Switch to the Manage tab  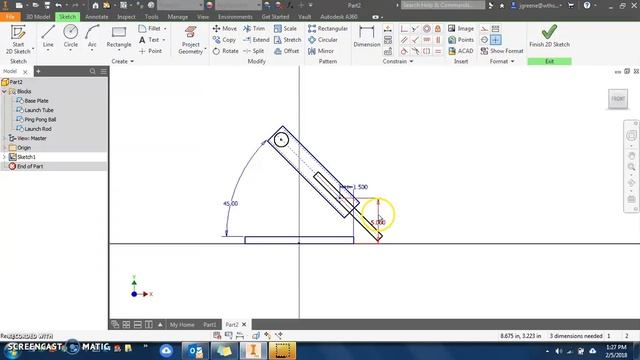click(178, 17)
